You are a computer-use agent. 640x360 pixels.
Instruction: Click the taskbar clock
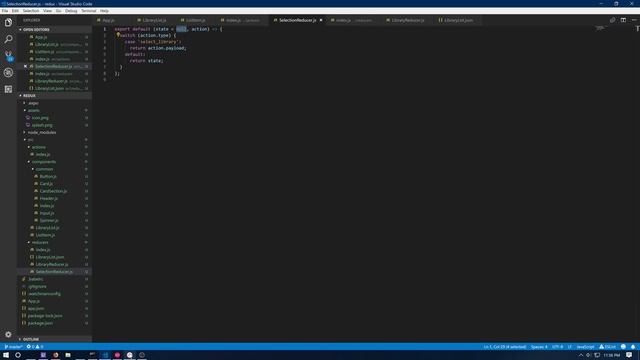(611, 355)
